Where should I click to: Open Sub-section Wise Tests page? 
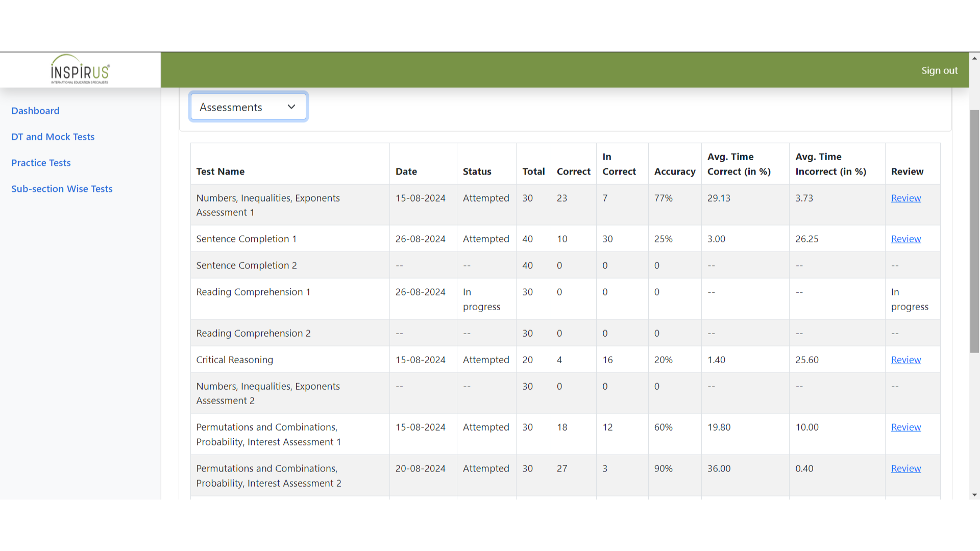point(62,189)
